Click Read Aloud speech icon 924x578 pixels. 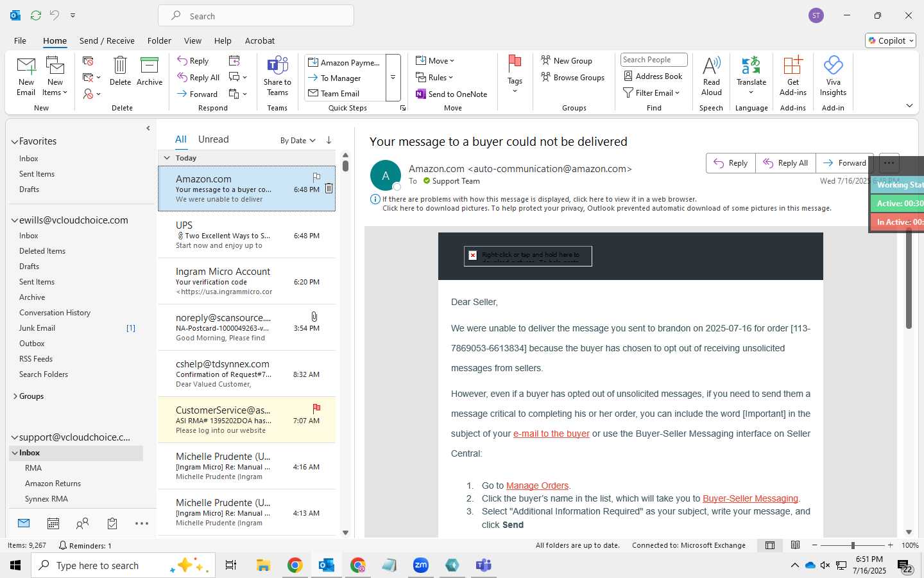[712, 76]
